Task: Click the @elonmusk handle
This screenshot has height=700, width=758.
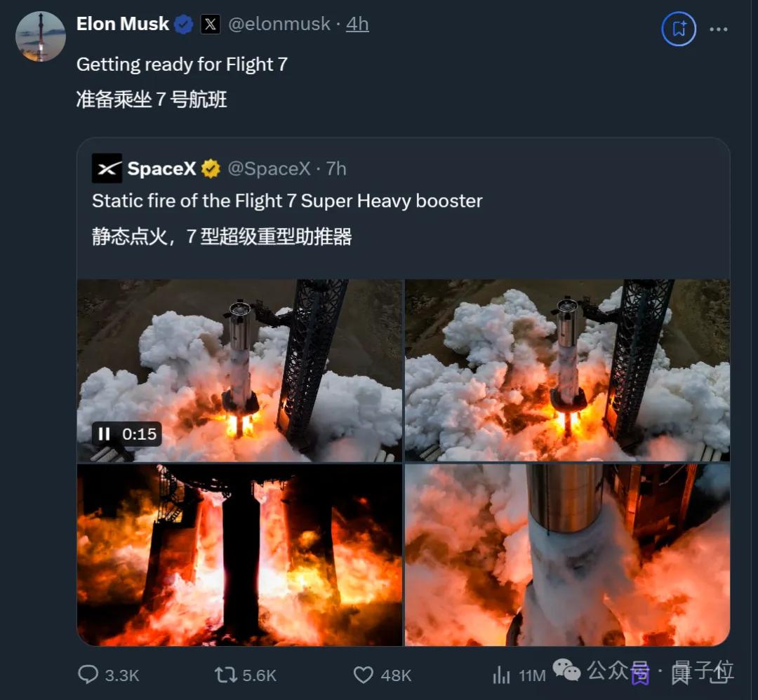Action: click(280, 23)
